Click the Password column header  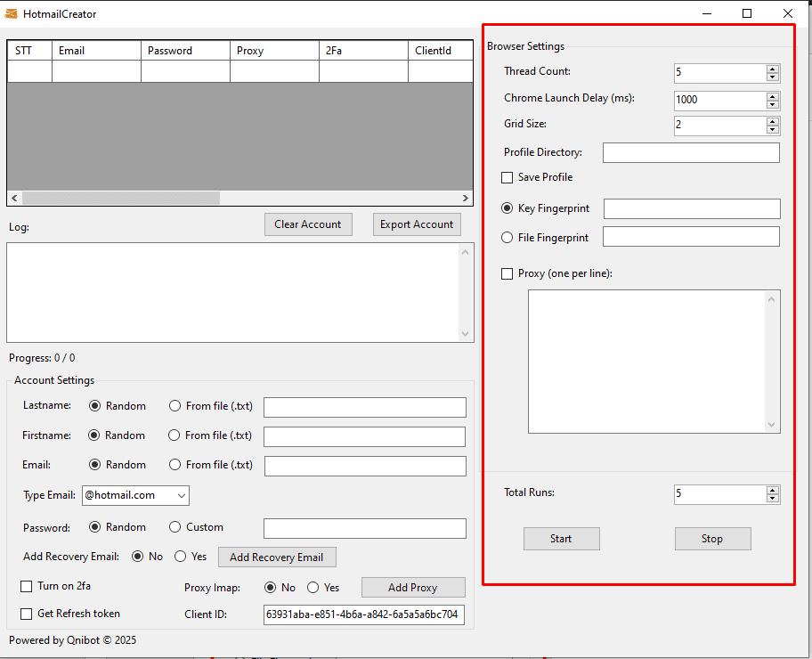pos(185,51)
